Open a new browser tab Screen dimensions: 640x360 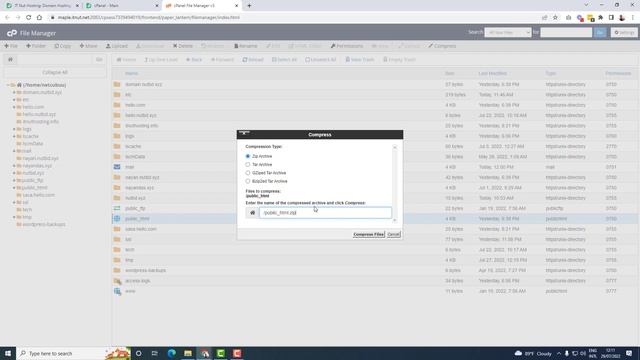(x=249, y=6)
